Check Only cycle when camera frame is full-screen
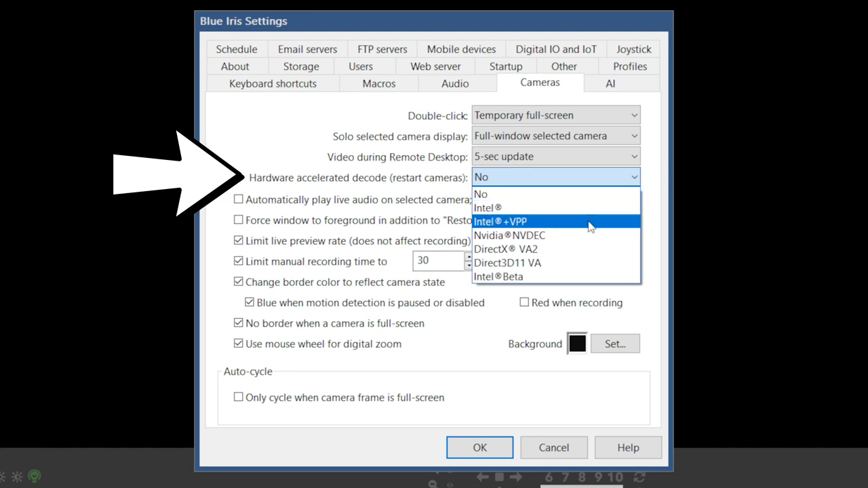Screen dimensions: 868x488 point(239,397)
